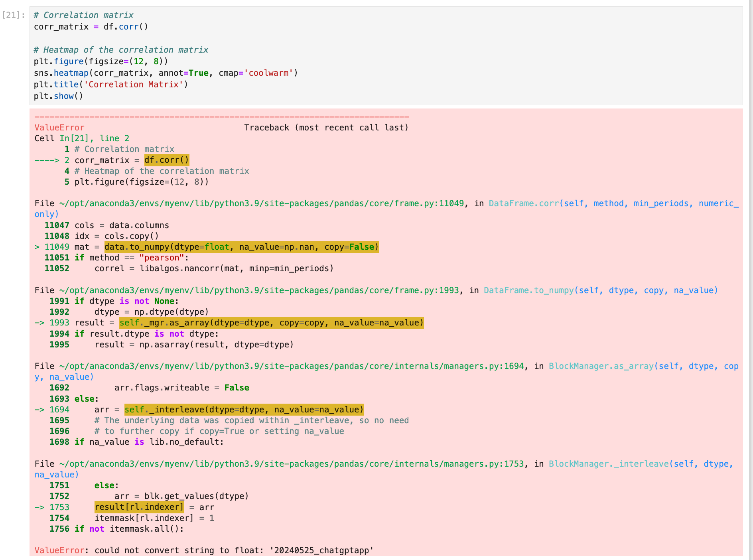Click the highlighted 'result[rl.indexer]' expression
This screenshot has width=753, height=560.
139,507
